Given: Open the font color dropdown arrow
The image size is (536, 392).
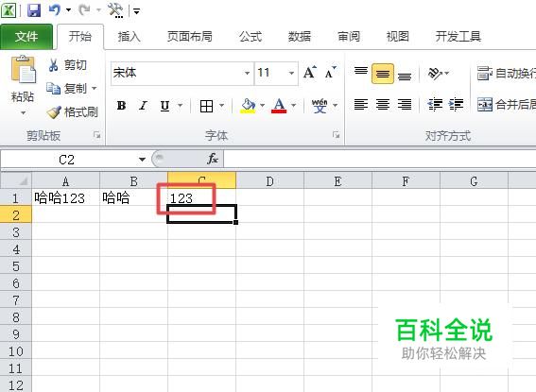Looking at the screenshot, I should point(294,106).
